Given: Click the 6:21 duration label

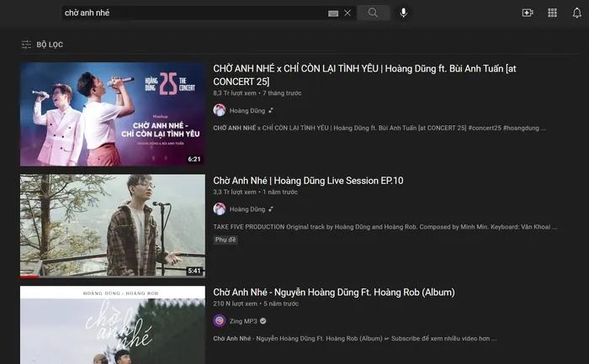Looking at the screenshot, I should click(194, 159).
